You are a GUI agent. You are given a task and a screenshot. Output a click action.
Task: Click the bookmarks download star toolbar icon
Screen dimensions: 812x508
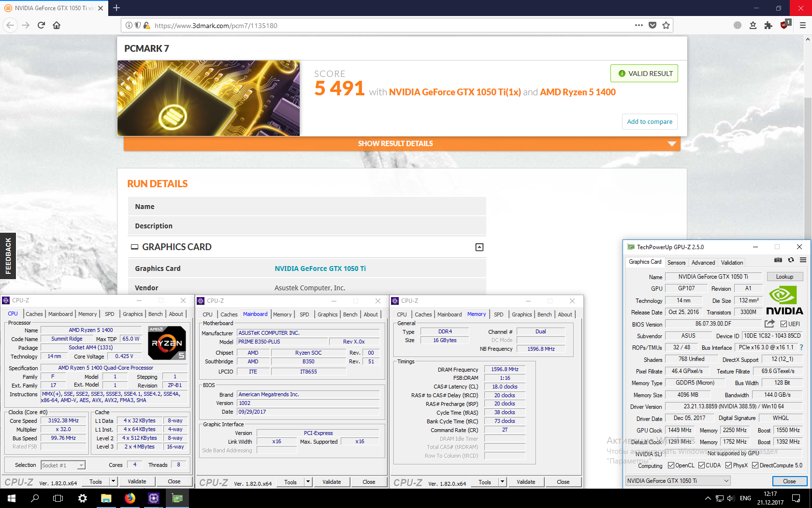(x=753, y=25)
